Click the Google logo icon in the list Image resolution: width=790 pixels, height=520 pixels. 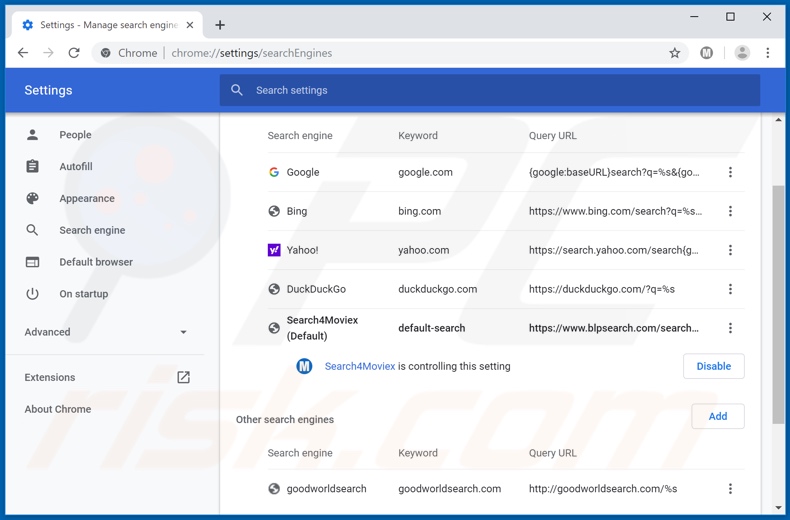coord(274,172)
